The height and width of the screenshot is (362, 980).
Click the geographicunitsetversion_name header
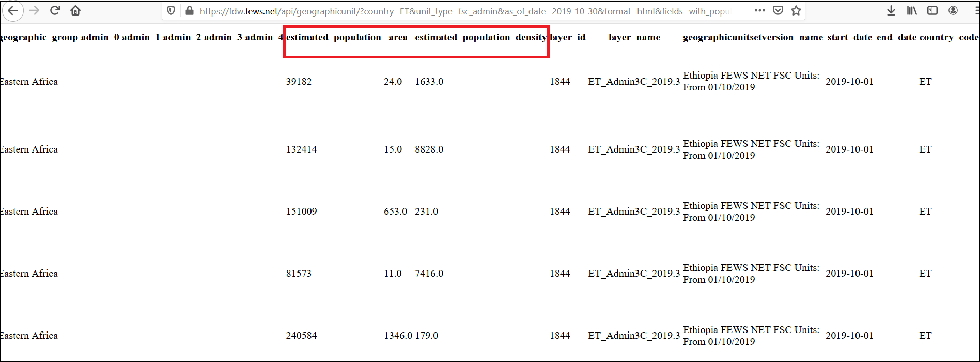coord(753,37)
